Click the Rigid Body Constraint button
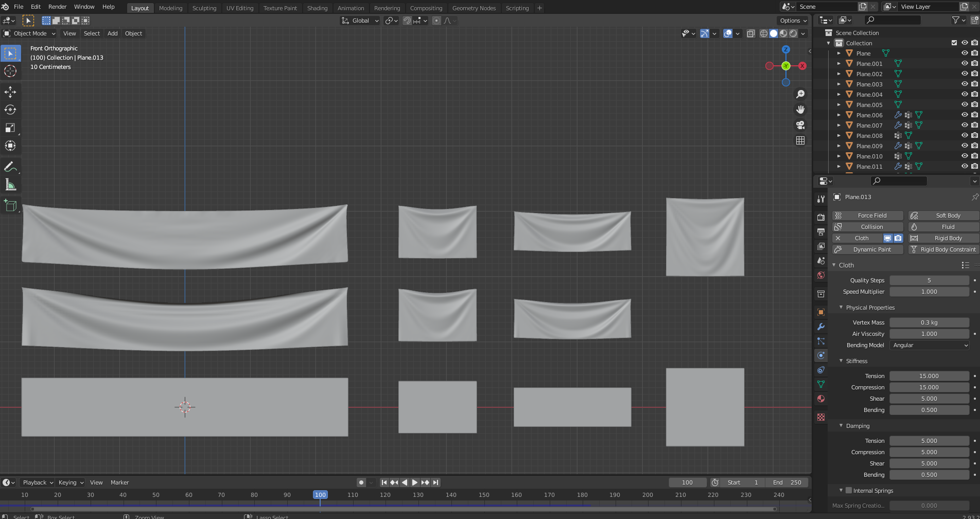 coord(943,249)
